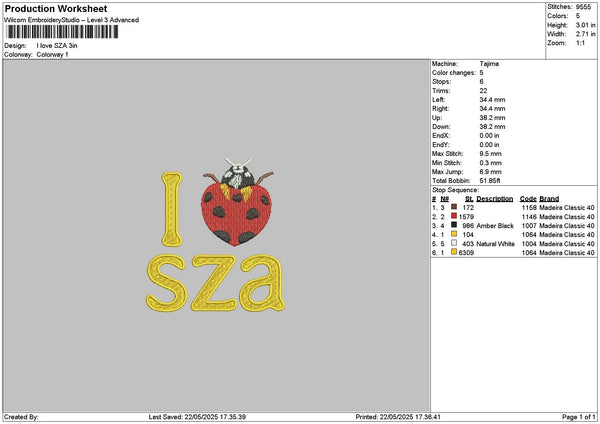Click the Code column header

pos(528,199)
